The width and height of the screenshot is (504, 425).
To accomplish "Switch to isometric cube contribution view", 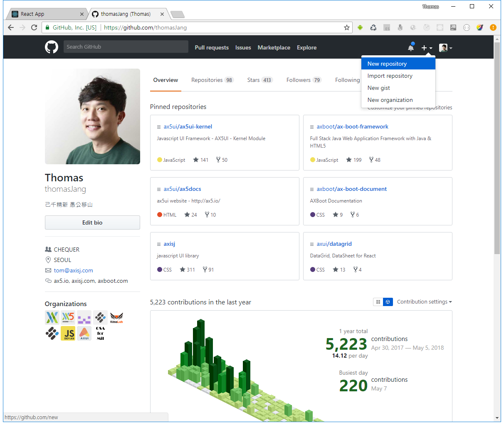I will click(388, 302).
